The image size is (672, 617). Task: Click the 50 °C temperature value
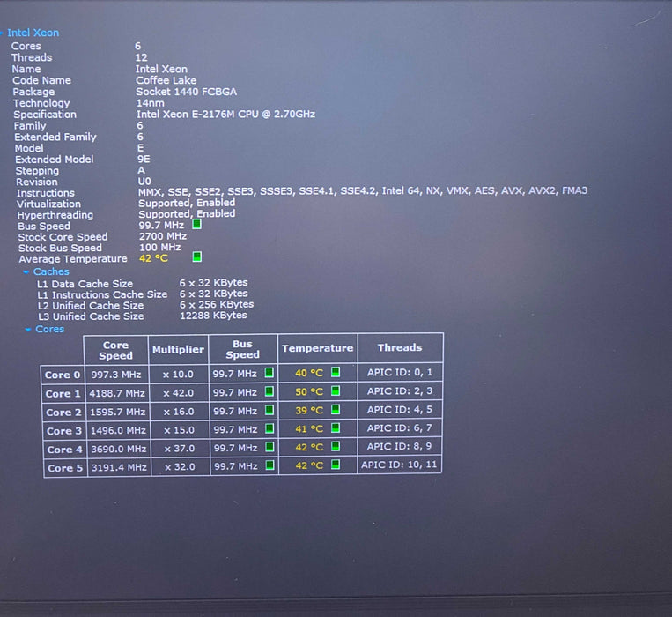(309, 392)
